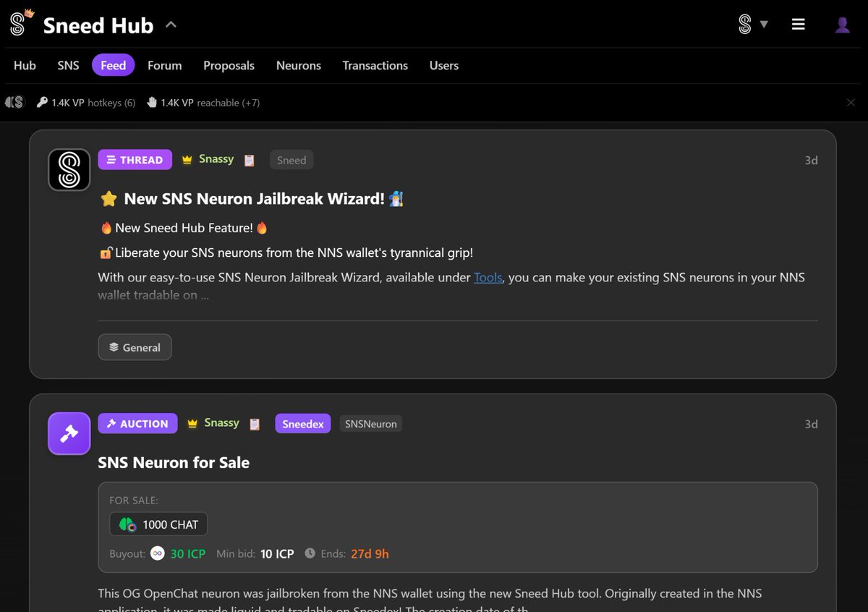Image resolution: width=868 pixels, height=612 pixels.
Task: Click the AUCTION badge
Action: [x=137, y=424]
